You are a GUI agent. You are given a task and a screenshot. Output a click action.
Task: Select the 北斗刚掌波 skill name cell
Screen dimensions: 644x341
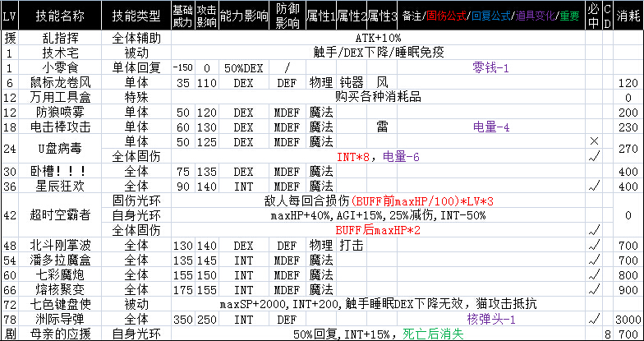60,246
